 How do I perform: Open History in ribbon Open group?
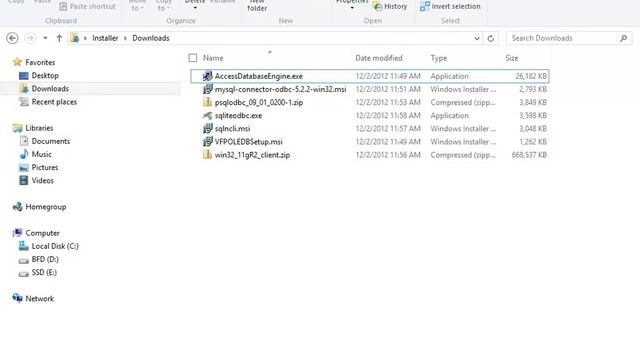coord(390,6)
